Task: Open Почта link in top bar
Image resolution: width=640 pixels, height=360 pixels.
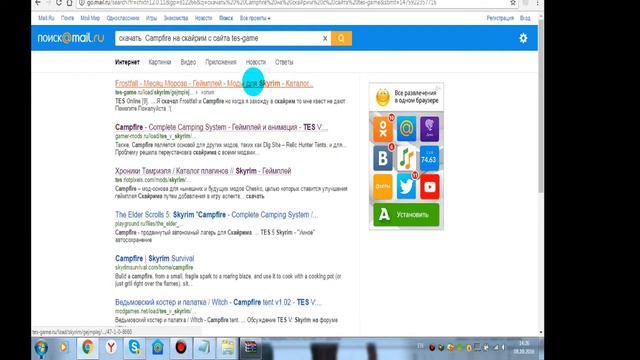Action: click(67, 18)
